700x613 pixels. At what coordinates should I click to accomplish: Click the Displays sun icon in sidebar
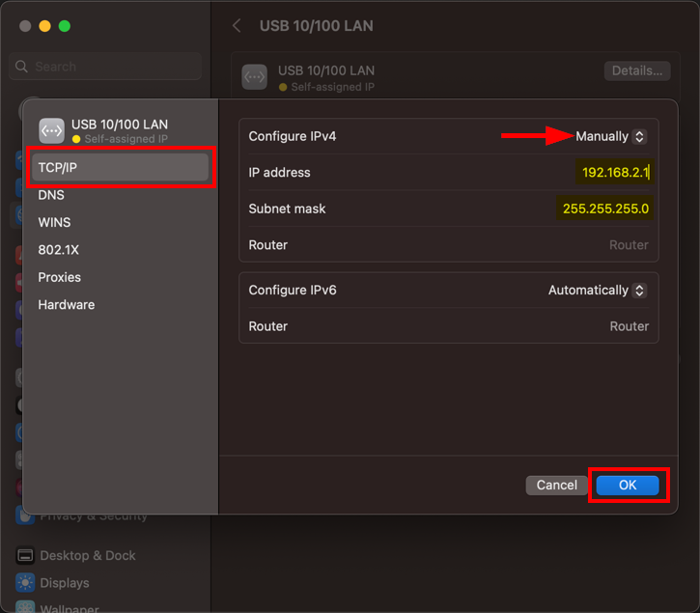pos(25,583)
